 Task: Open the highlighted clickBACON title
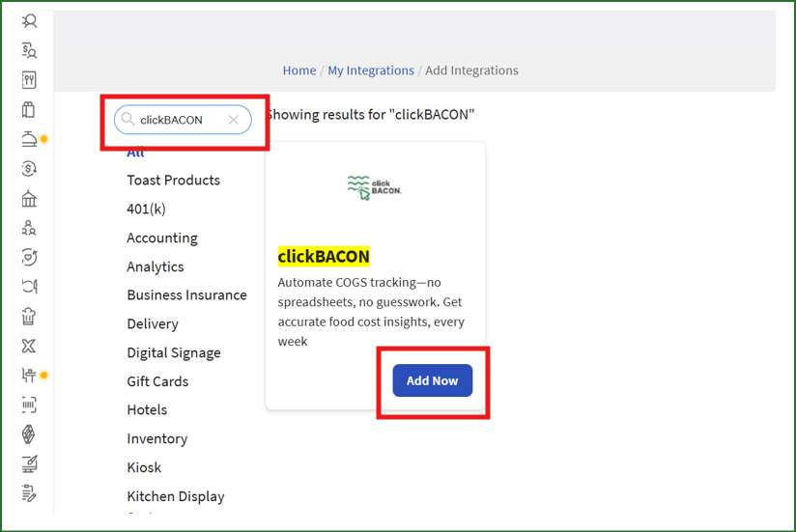[x=324, y=256]
